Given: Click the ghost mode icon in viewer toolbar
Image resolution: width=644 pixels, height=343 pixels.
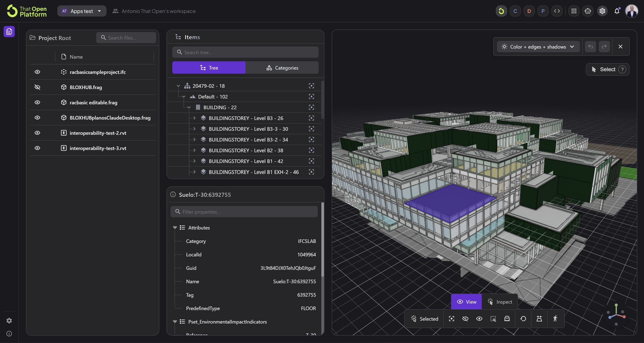Looking at the screenshot, I should [507, 319].
